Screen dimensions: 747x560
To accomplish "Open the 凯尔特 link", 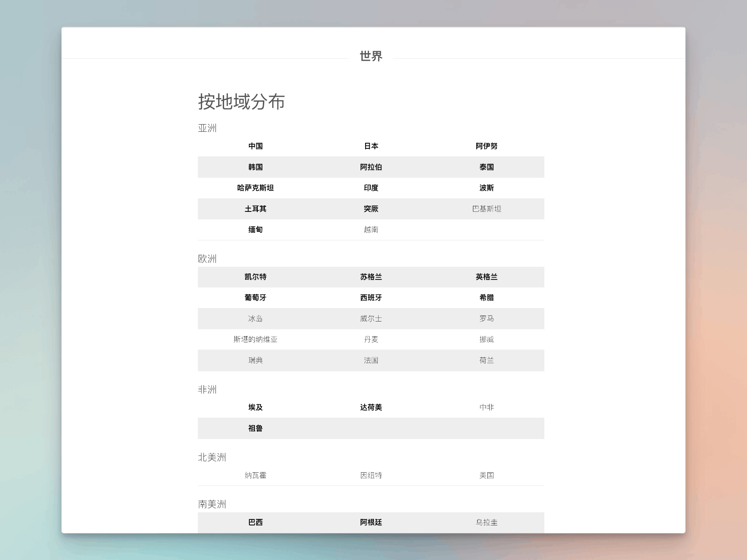I will click(255, 277).
